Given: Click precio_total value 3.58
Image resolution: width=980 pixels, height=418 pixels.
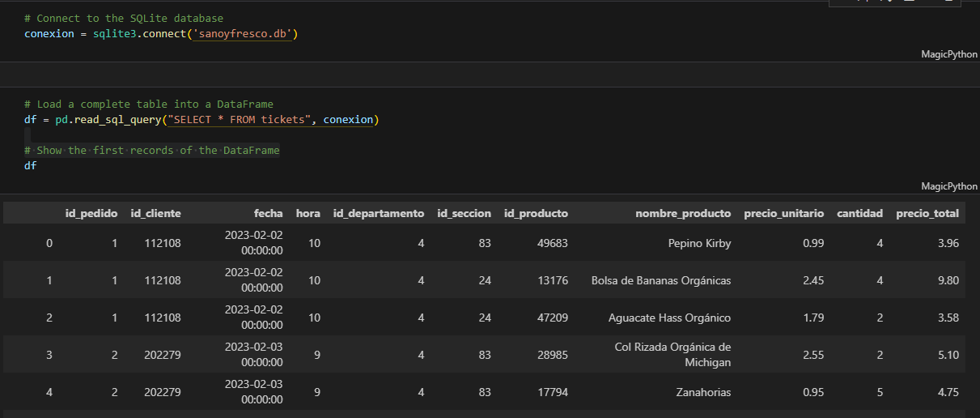Looking at the screenshot, I should point(948,318).
